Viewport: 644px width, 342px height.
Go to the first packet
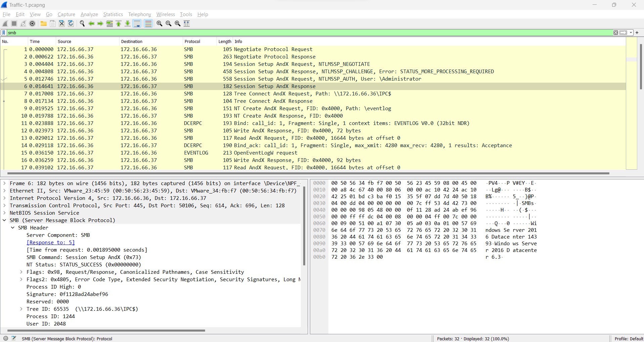coord(119,24)
